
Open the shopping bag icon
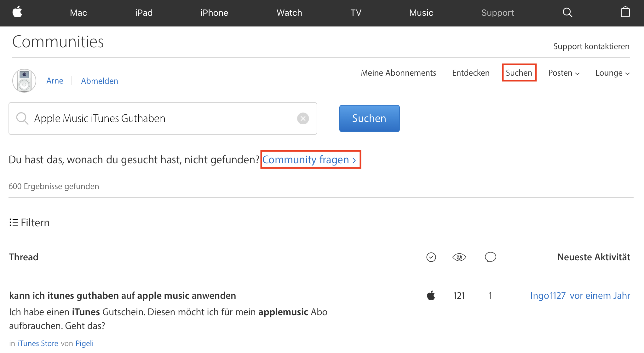[625, 12]
